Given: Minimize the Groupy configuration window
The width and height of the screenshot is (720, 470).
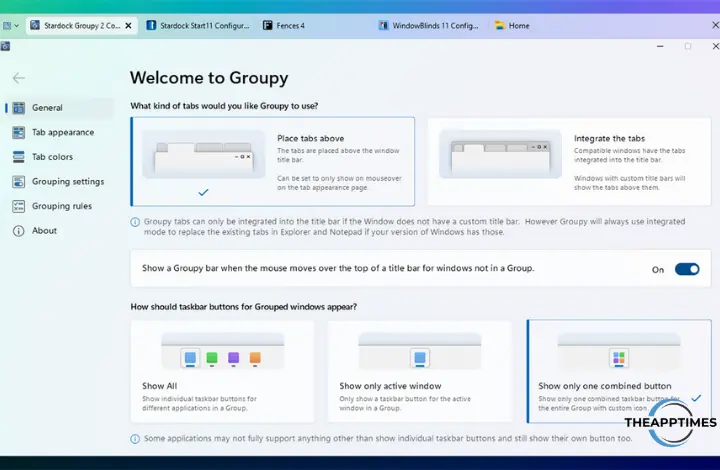Looking at the screenshot, I should click(x=660, y=46).
